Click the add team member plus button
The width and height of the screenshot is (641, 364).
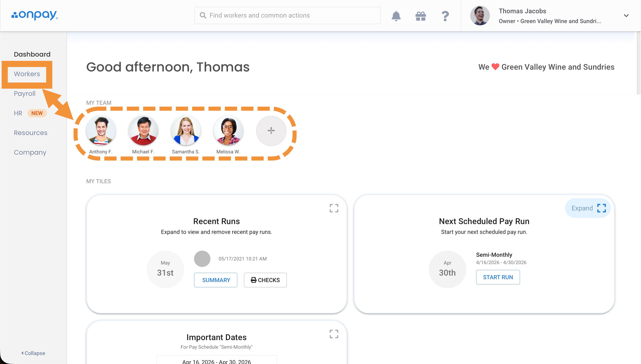click(x=271, y=131)
